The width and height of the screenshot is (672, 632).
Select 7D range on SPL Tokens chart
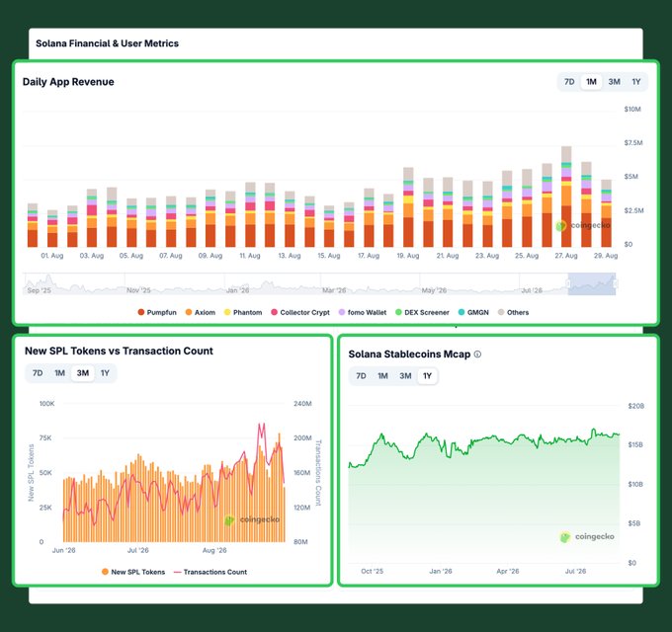click(x=38, y=373)
